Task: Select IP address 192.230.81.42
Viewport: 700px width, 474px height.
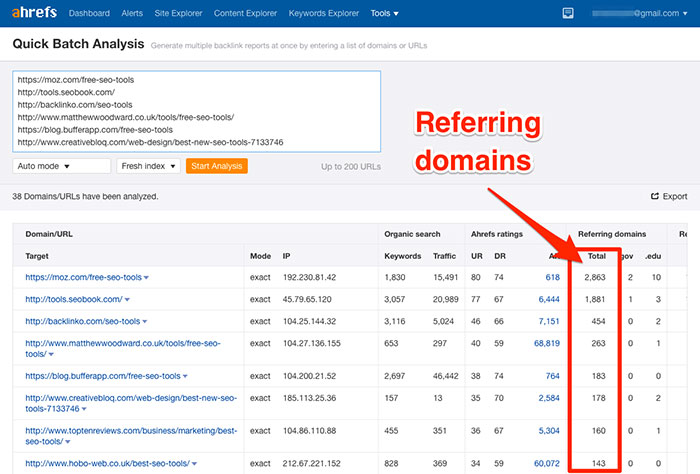Action: (309, 277)
